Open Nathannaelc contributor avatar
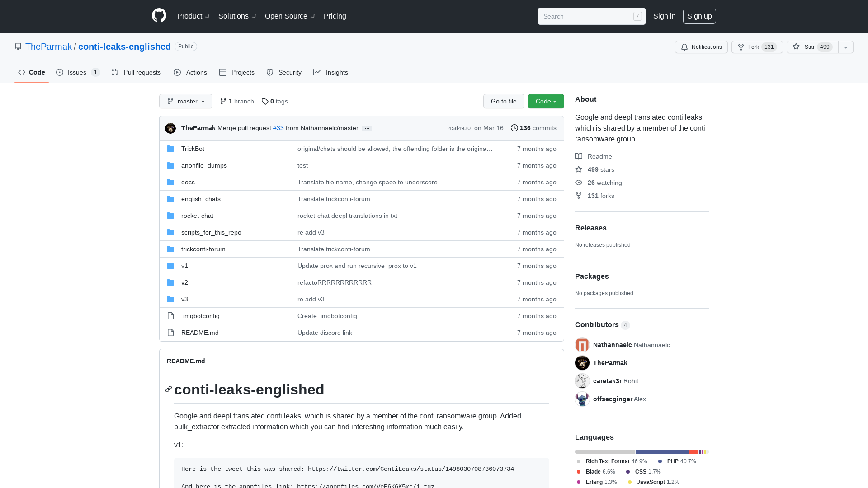The width and height of the screenshot is (868, 488). pos(582,345)
